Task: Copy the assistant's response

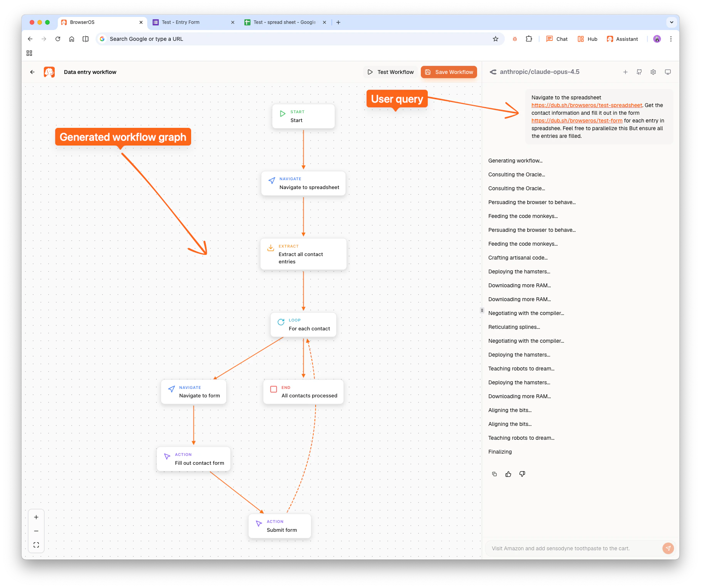Action: click(x=494, y=474)
